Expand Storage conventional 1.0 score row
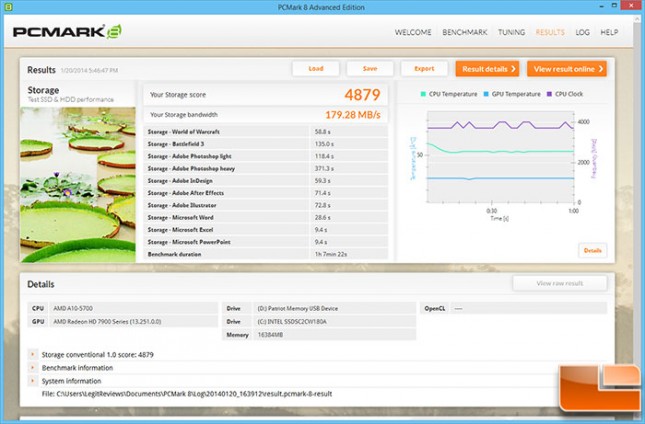The image size is (645, 424). (x=32, y=354)
